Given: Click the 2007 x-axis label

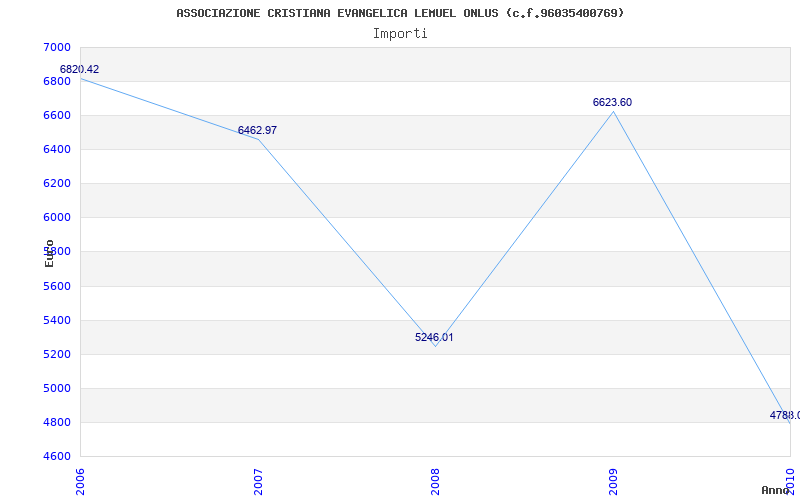Looking at the screenshot, I should click(x=258, y=482).
